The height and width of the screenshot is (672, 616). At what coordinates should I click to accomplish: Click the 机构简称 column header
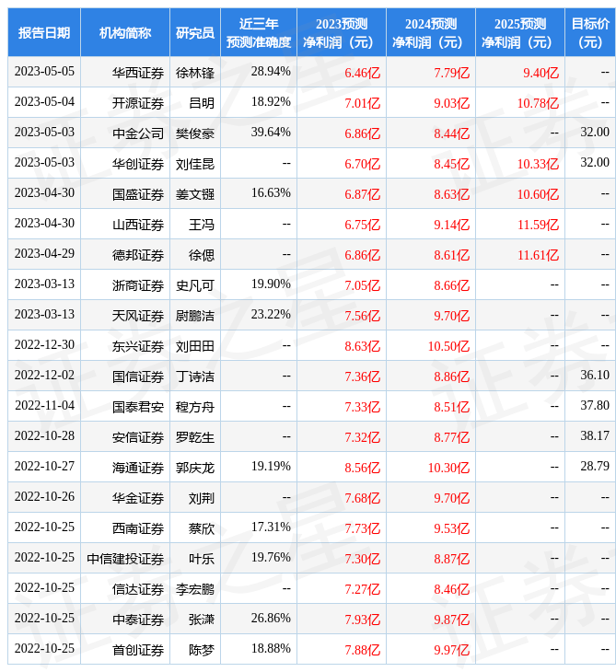[125, 32]
